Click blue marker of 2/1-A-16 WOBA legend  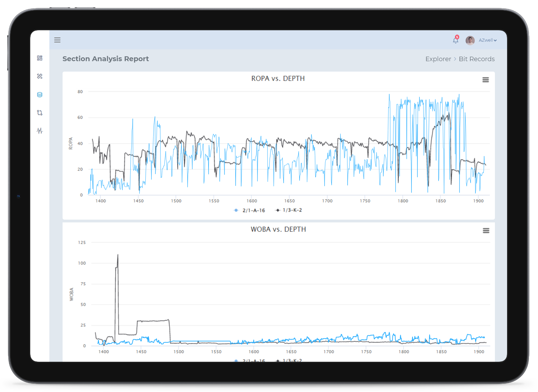pyautogui.click(x=236, y=360)
